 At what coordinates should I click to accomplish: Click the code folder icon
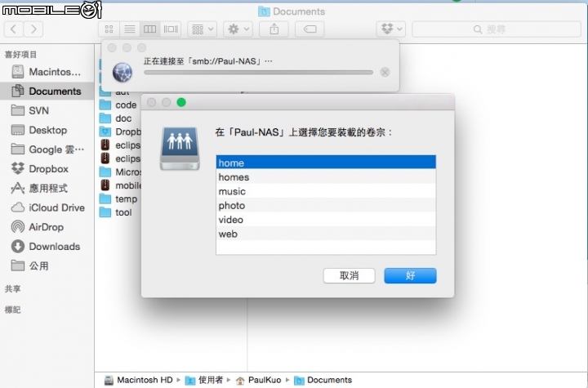pos(105,105)
